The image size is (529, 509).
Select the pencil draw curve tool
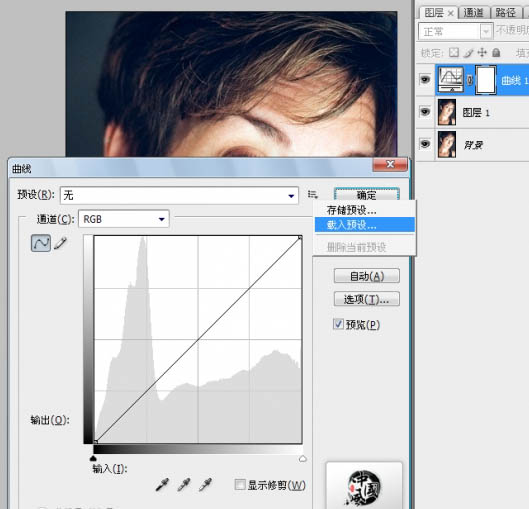click(60, 243)
